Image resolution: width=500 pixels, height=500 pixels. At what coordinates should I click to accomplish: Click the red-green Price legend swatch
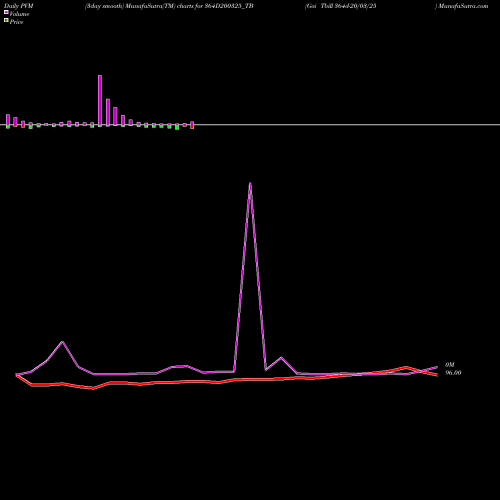(x=6, y=20)
